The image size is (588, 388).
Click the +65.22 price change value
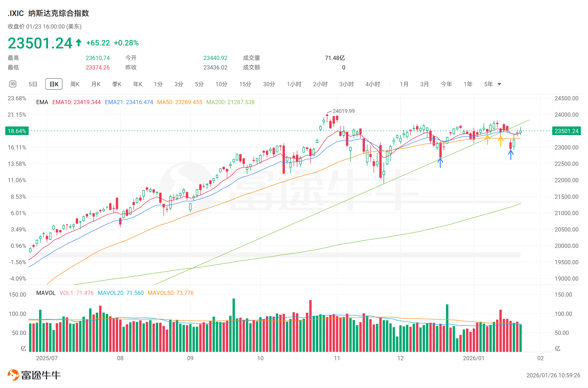[98, 43]
